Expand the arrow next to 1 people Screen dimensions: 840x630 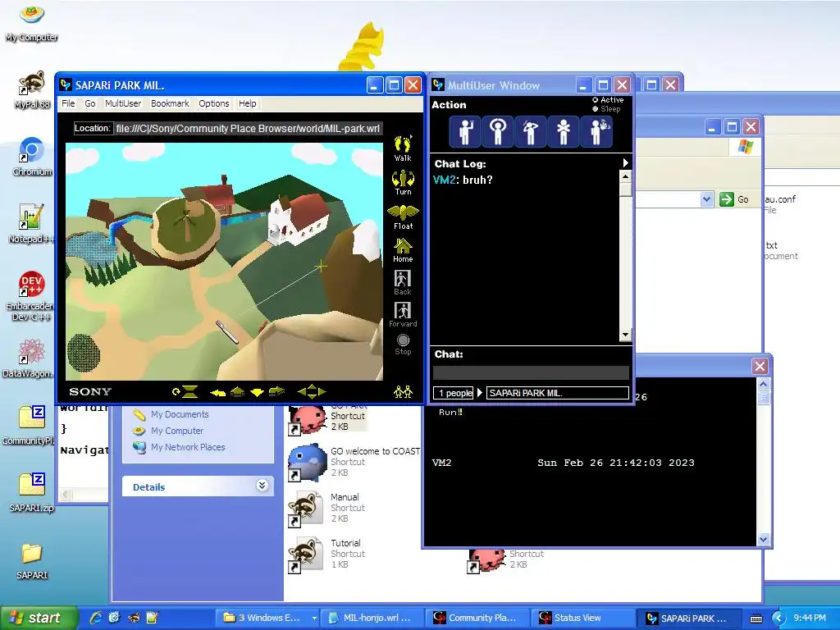pyautogui.click(x=480, y=393)
